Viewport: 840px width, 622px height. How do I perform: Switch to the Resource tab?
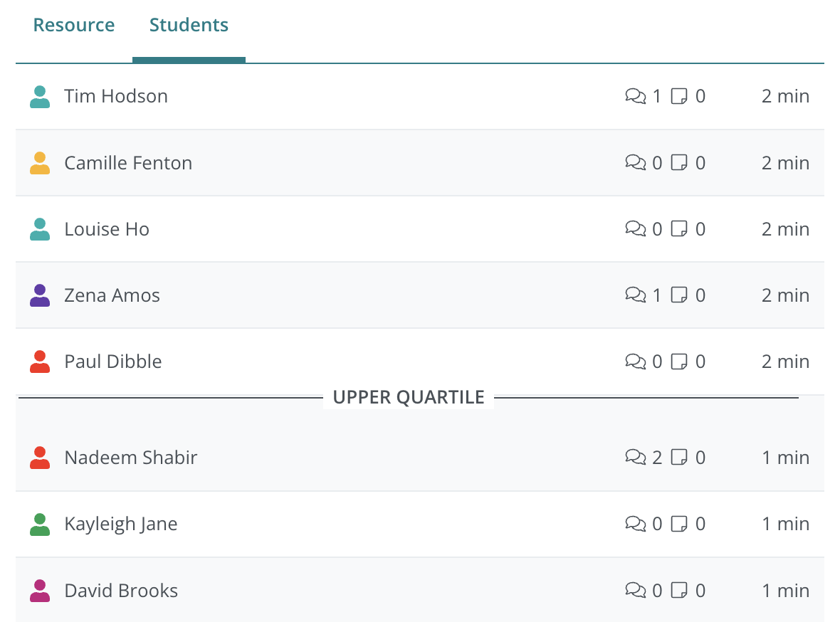[74, 25]
